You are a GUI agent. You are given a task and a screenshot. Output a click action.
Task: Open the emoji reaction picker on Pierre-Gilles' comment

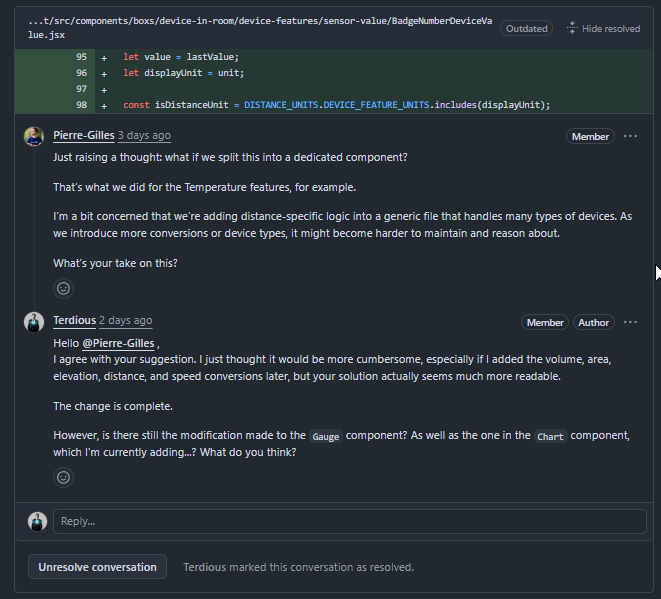point(64,288)
